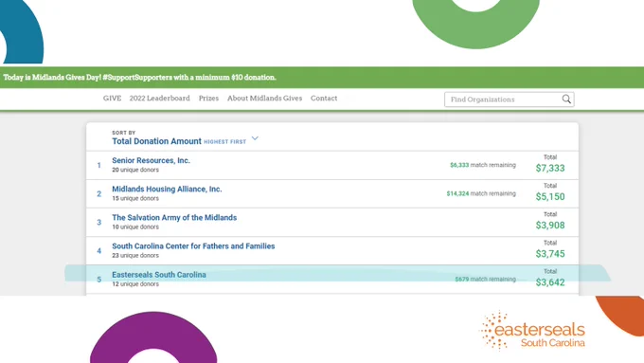Expand the sort-by chevron dropdown
Screen dimensions: 644x363
click(255, 138)
